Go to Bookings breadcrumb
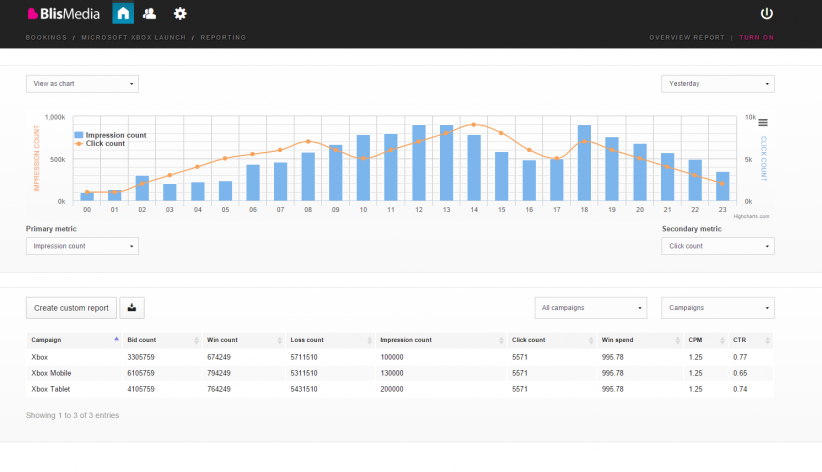 tap(46, 38)
